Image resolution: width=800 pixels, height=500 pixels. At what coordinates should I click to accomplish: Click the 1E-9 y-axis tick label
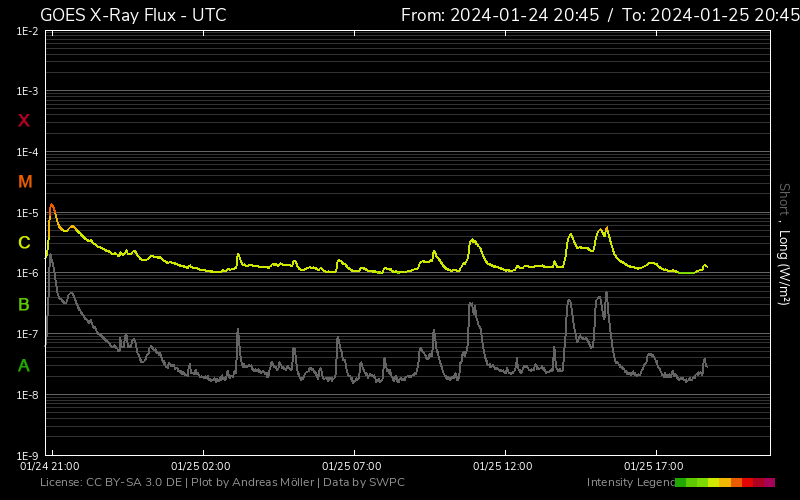tap(27, 456)
